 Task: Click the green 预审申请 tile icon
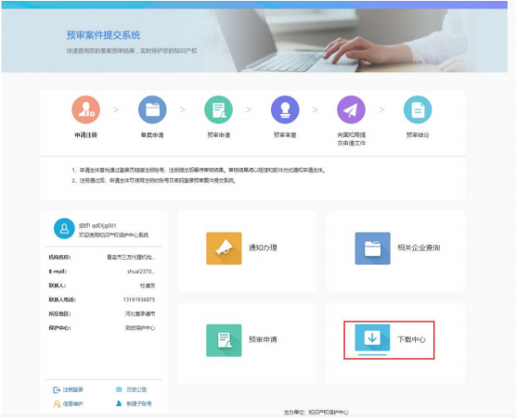tap(224, 340)
